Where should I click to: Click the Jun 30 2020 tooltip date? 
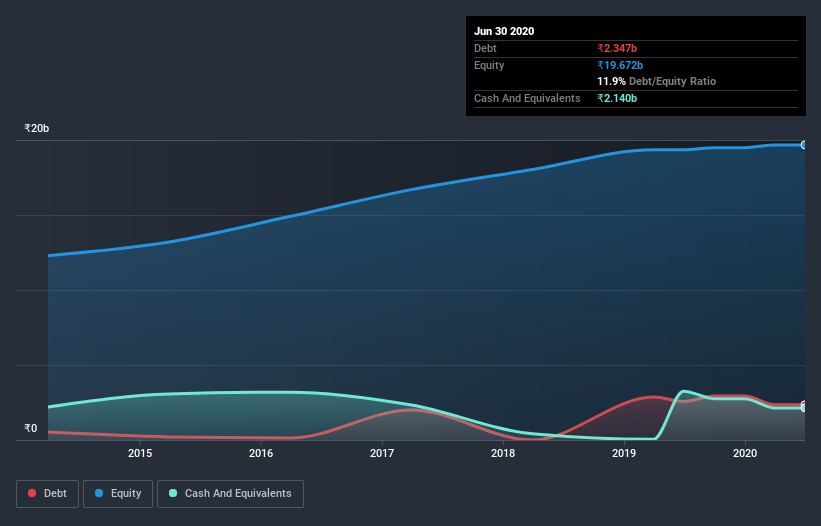click(x=504, y=31)
